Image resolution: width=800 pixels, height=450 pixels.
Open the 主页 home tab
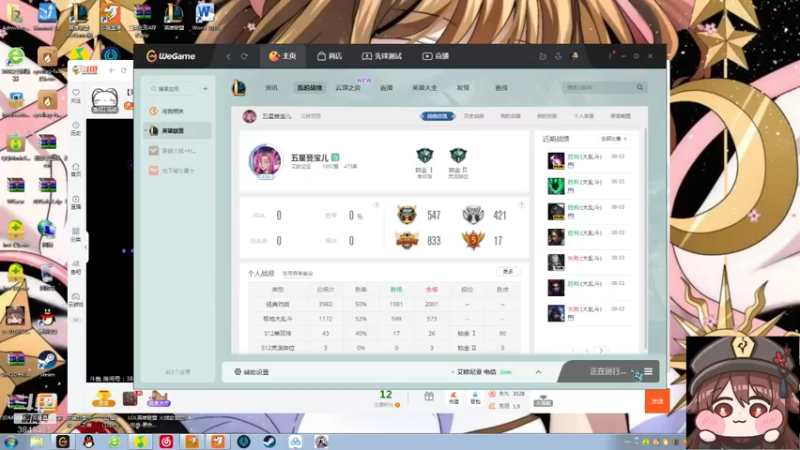(283, 56)
